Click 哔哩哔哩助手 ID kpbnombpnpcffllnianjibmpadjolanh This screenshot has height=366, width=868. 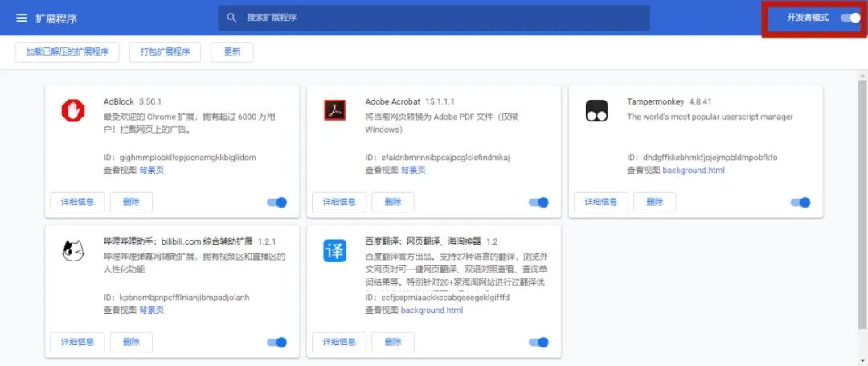click(184, 298)
